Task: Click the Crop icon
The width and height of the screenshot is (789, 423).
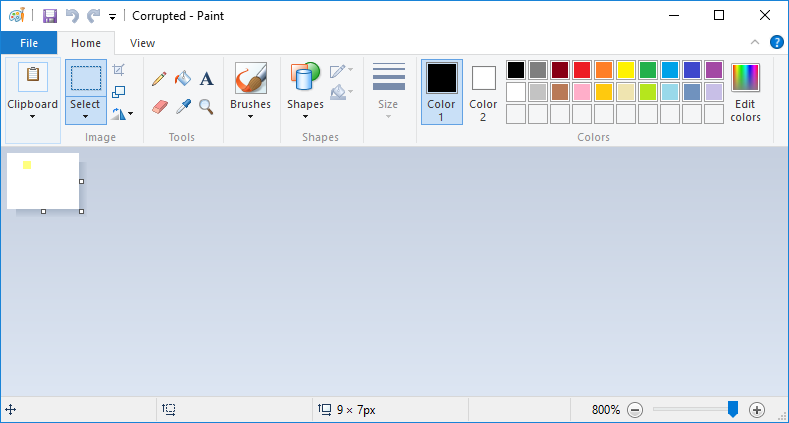Action: click(118, 69)
